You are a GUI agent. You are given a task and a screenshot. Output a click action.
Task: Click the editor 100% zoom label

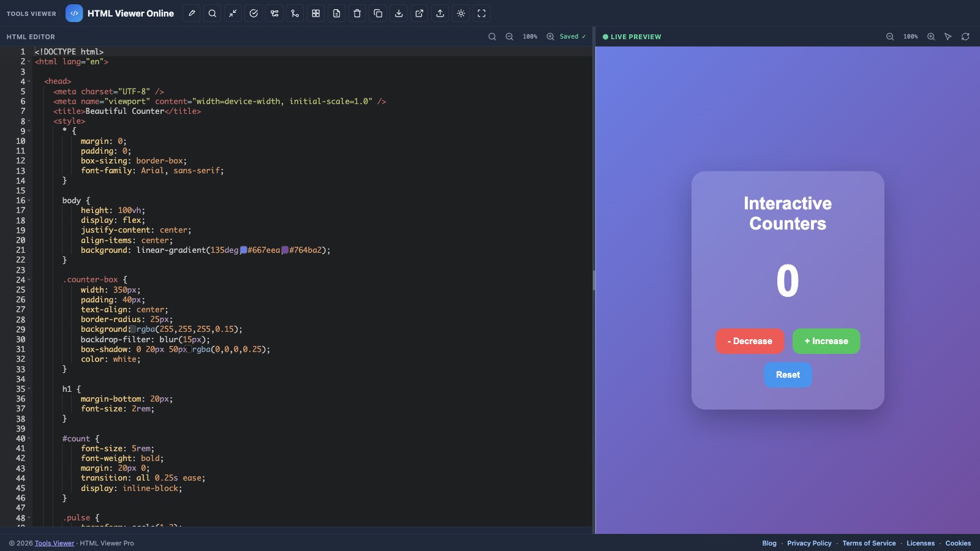coord(530,37)
